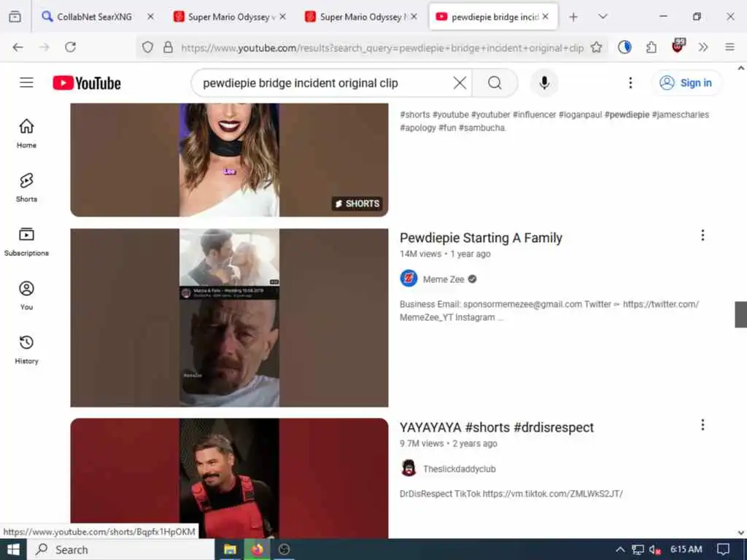Image resolution: width=747 pixels, height=560 pixels.
Task: Clear the search query with the X
Action: coord(460,83)
